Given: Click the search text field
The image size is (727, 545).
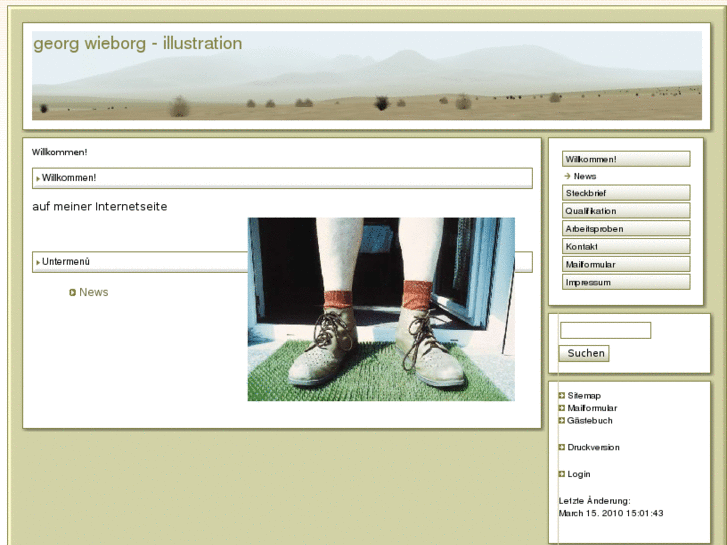Looking at the screenshot, I should pos(606,330).
